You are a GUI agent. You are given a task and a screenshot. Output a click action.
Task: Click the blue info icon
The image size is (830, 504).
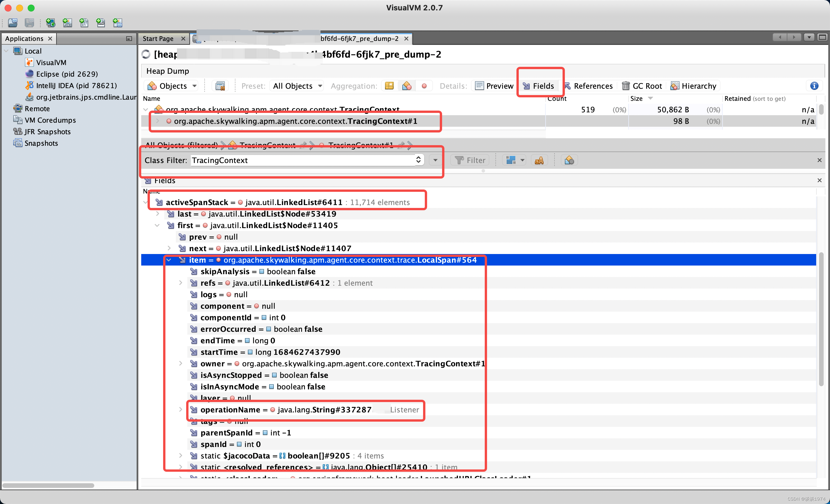[x=814, y=86]
